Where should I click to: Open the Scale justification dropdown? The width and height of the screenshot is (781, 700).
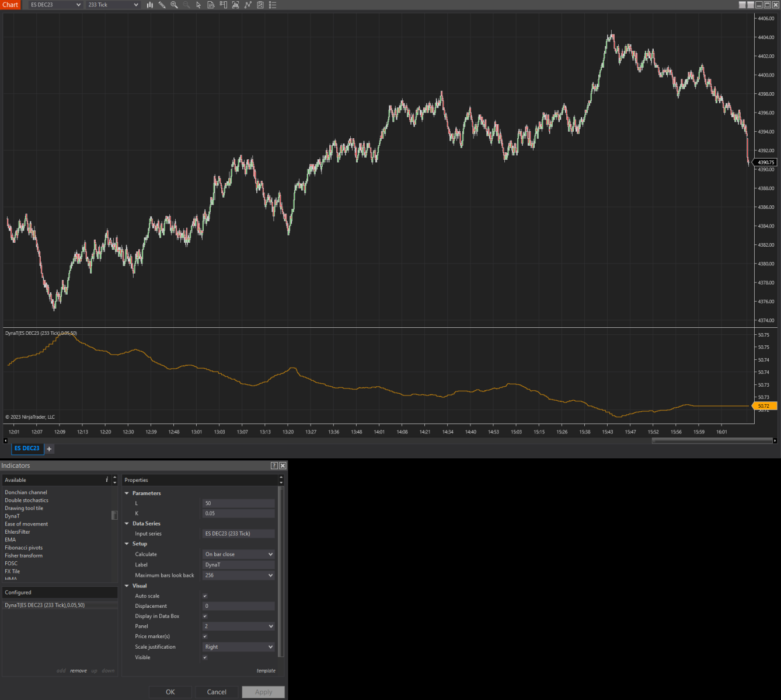click(x=238, y=647)
